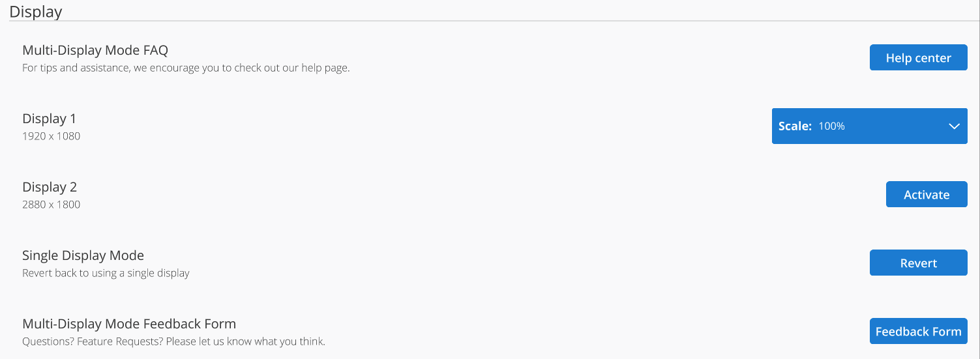Click the Multi-Display Mode FAQ title
Image resolution: width=980 pixels, height=359 pixels.
pos(95,50)
